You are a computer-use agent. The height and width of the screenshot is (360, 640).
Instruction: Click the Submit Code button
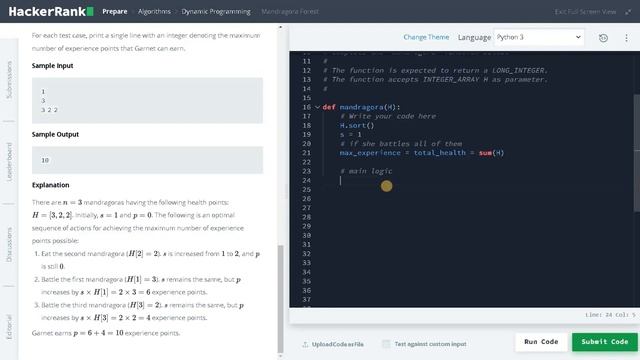pyautogui.click(x=604, y=342)
